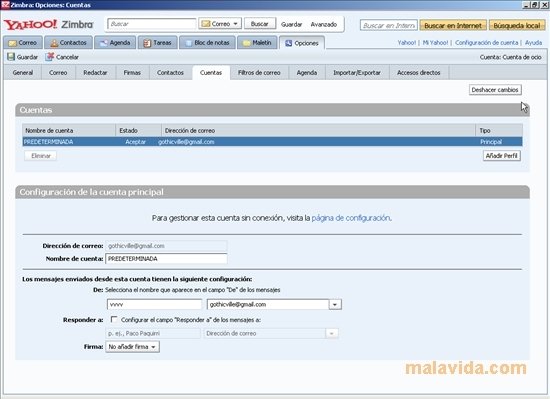Click the Buscar en Internet button
Screen dimensions: 550x399
click(453, 25)
